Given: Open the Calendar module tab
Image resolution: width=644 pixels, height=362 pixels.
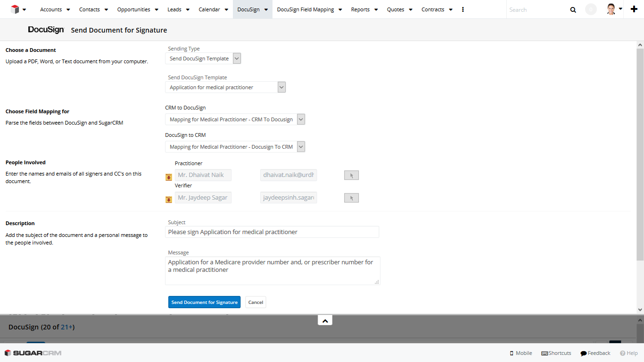Looking at the screenshot, I should pos(209,9).
